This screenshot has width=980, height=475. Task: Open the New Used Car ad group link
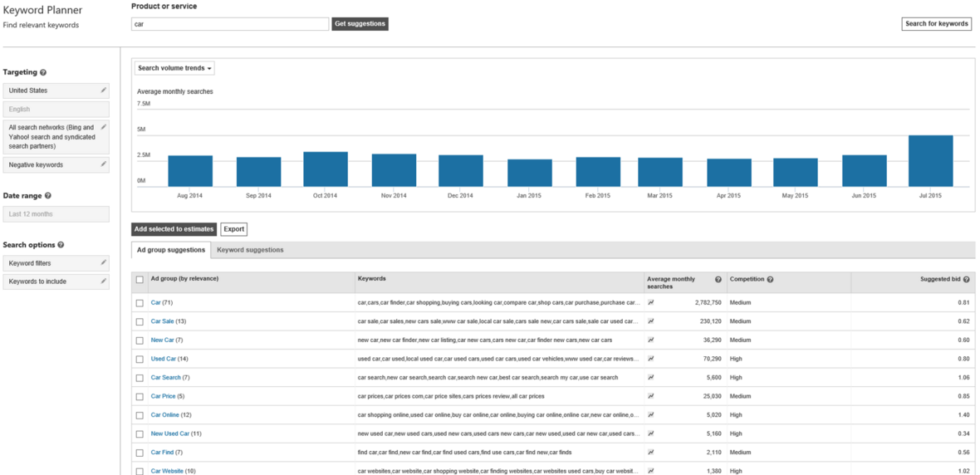click(170, 433)
